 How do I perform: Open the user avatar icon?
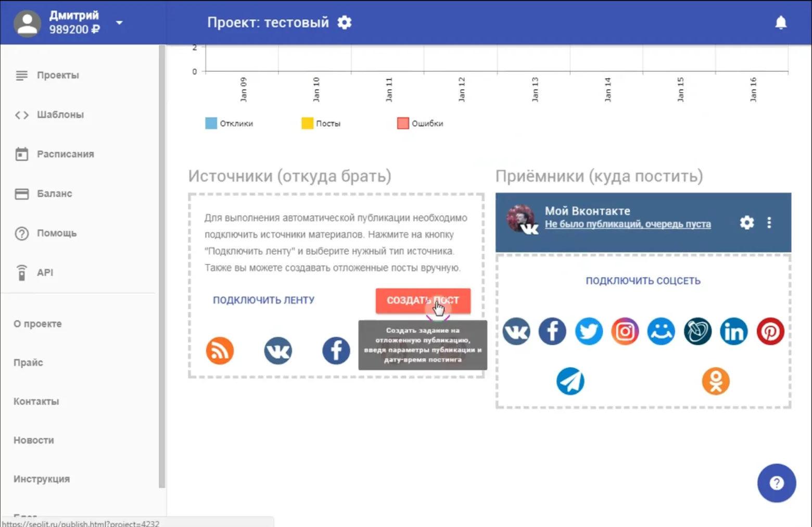pos(27,23)
